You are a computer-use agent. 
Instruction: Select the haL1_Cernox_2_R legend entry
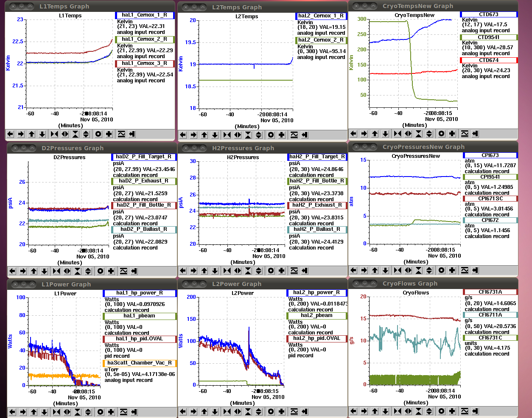145,39
